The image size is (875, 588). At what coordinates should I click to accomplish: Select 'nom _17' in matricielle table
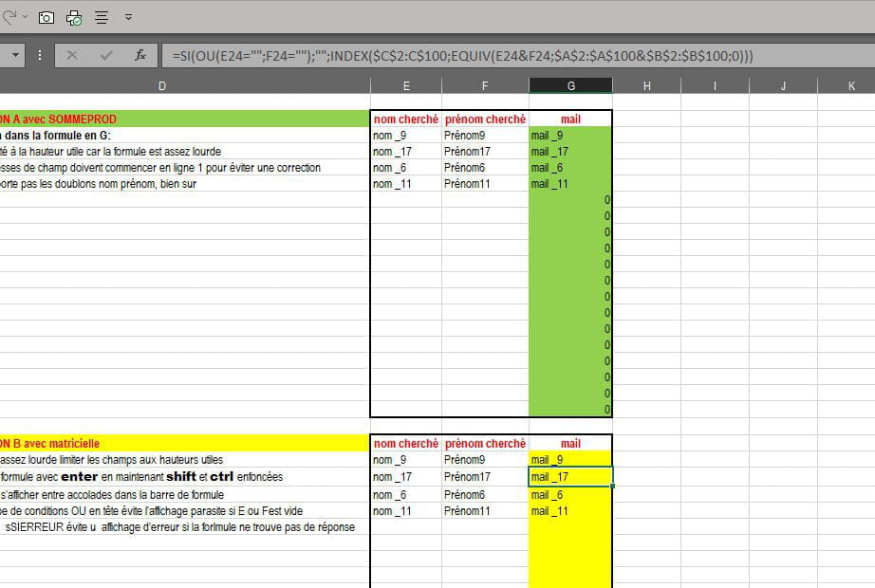(x=405, y=477)
